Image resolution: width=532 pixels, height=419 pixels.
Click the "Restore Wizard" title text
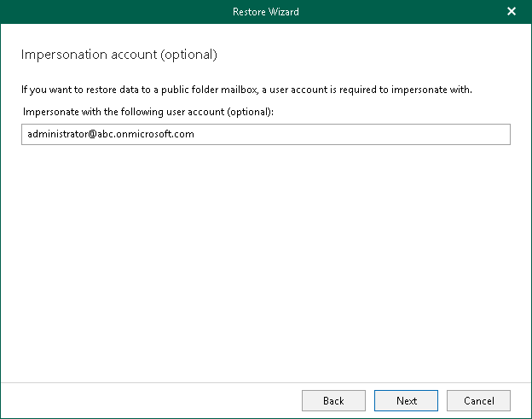265,12
